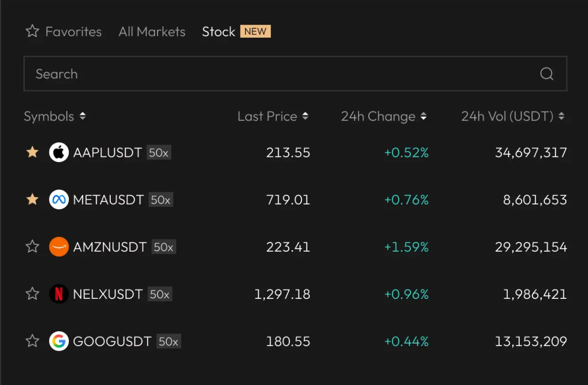
Task: Click the star icon in the Favorites tab
Action: (32, 31)
